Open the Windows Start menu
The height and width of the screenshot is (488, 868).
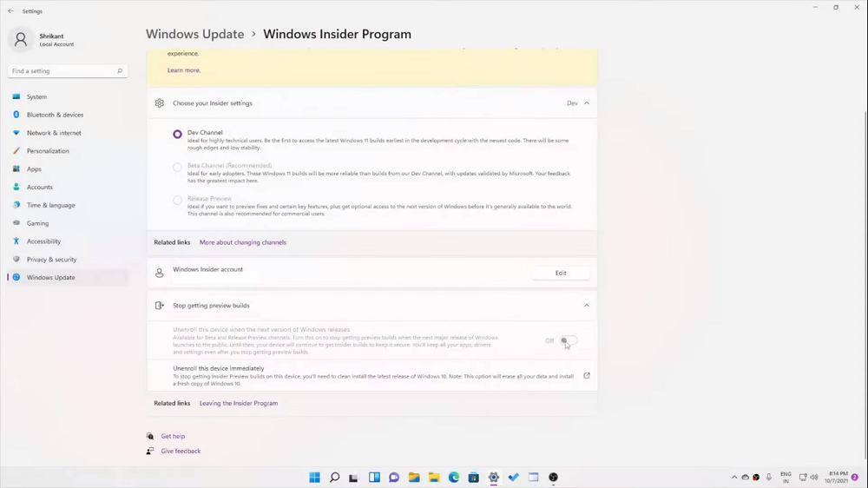314,478
